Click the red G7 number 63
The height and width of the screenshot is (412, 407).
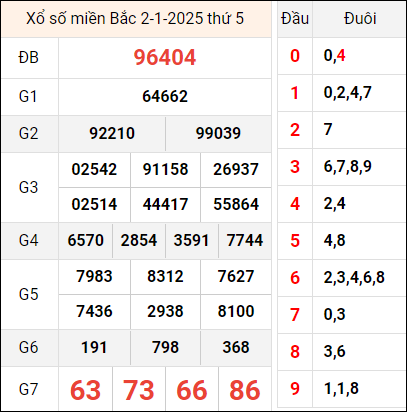click(x=85, y=390)
